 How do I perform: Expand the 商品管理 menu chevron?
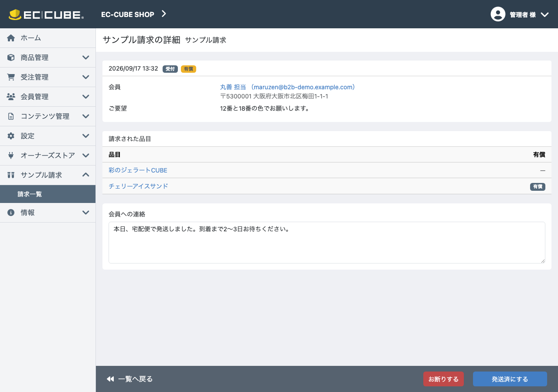86,57
